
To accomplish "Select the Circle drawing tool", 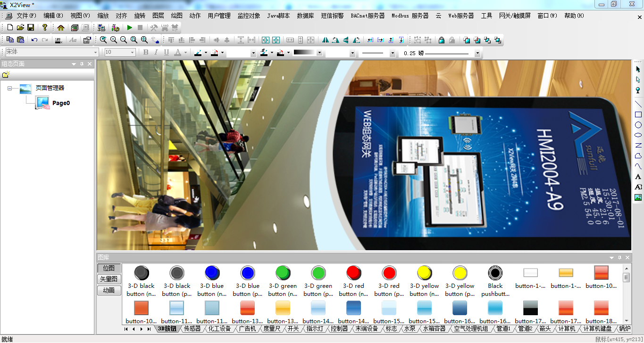I will point(638,125).
